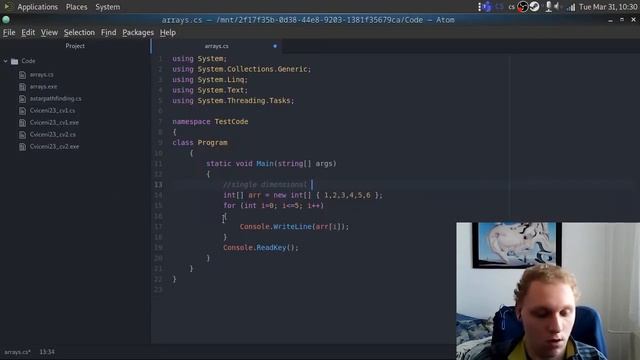Open System panel menu
This screenshot has height=360, width=640.
click(108, 7)
